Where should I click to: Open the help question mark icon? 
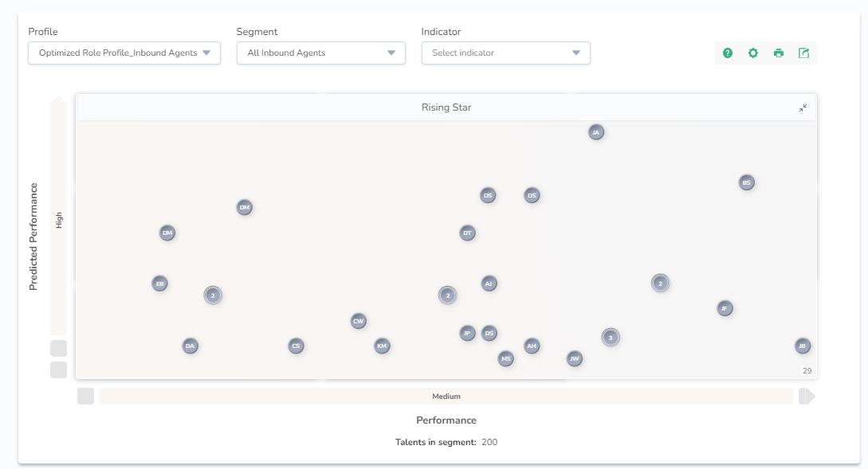tap(728, 53)
